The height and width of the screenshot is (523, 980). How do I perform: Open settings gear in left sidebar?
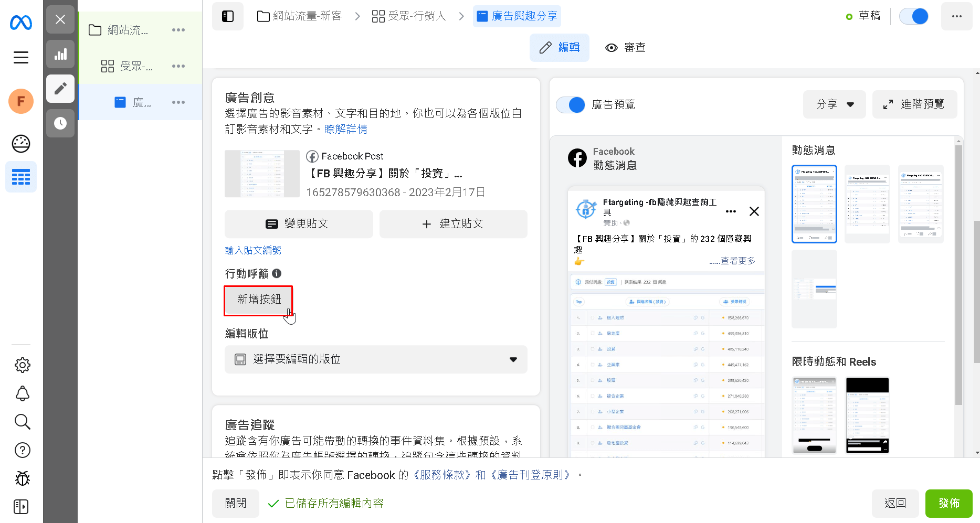coord(22,365)
